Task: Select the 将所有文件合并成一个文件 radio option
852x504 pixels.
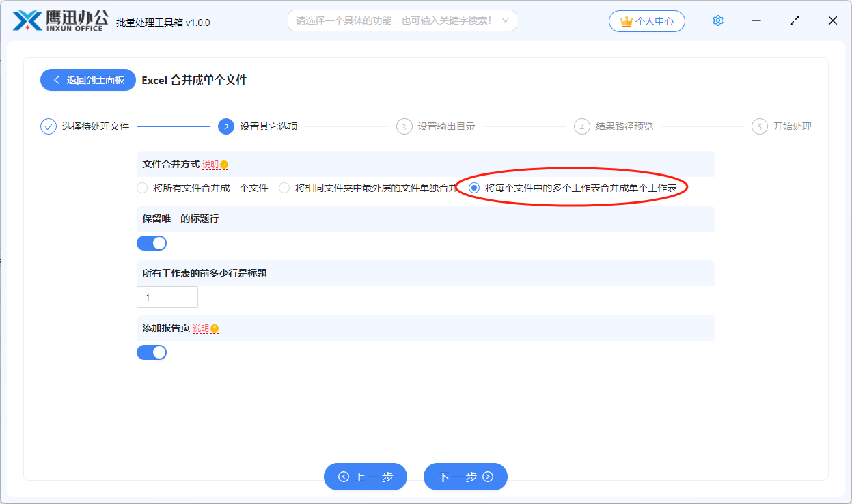Action: tap(141, 186)
